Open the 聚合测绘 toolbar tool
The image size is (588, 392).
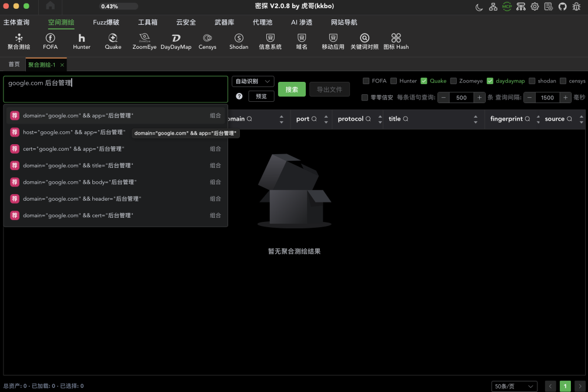[19, 42]
